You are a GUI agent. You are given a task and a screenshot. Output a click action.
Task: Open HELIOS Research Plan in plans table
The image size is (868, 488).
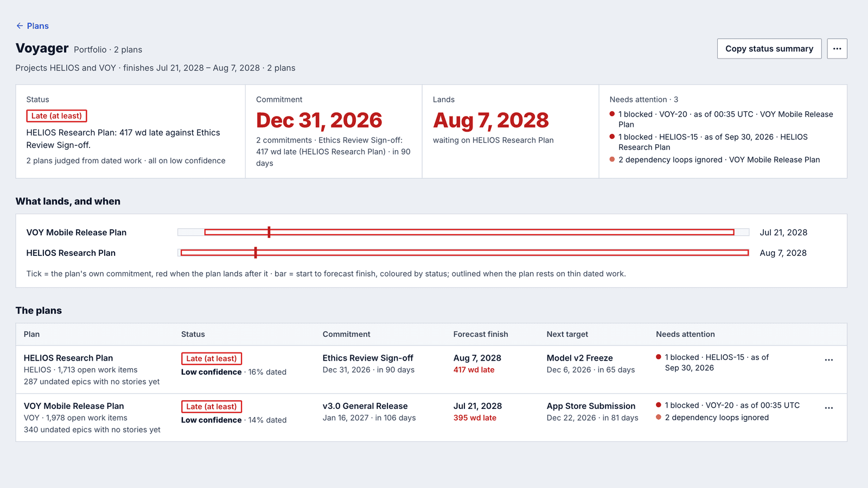[68, 358]
